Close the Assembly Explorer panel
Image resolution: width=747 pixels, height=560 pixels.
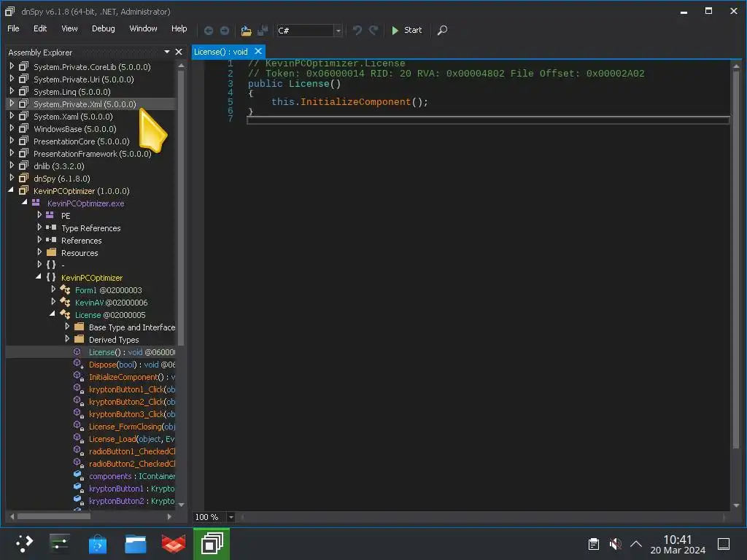point(179,52)
